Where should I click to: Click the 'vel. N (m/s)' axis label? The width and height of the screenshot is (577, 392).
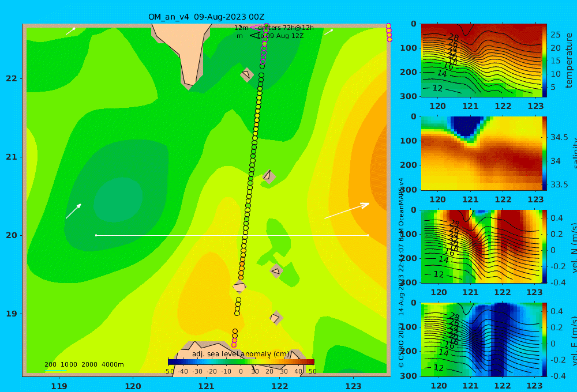pos(574,247)
